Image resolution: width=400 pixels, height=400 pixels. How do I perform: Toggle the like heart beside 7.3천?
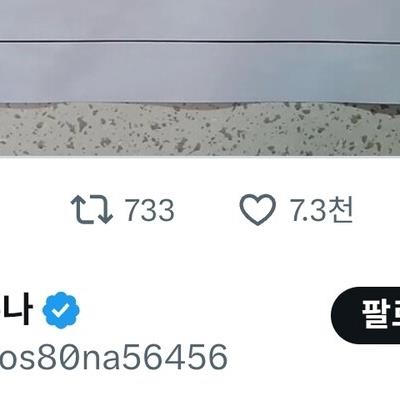coord(258,210)
